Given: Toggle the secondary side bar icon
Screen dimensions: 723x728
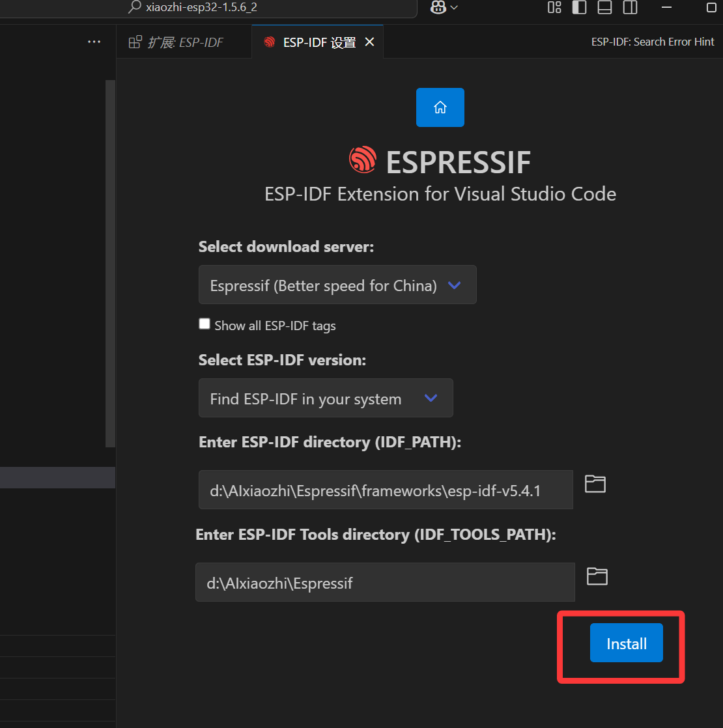Looking at the screenshot, I should (630, 7).
